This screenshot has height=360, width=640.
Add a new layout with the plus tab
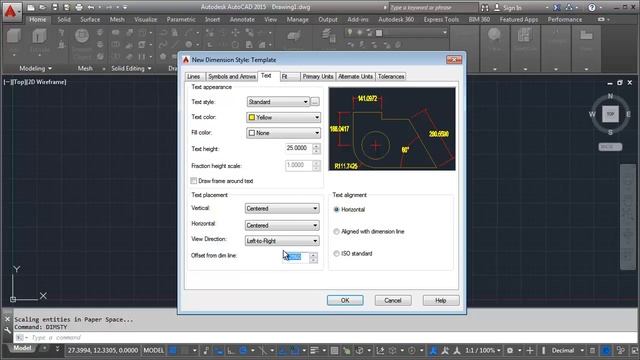[44, 348]
